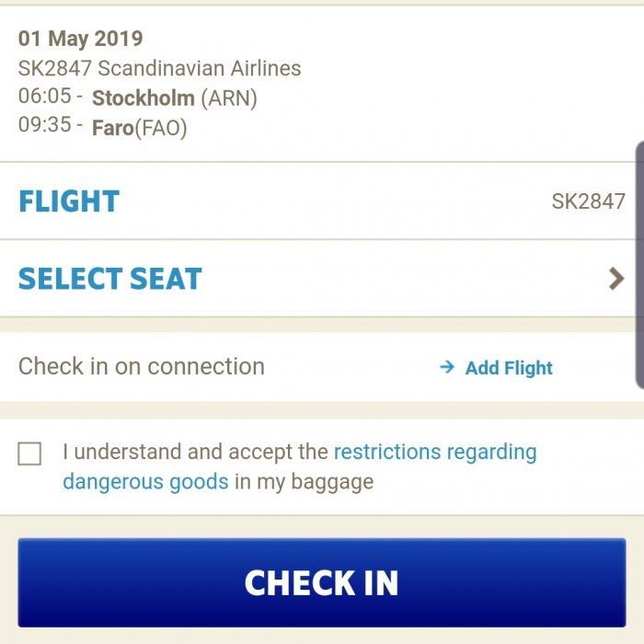644x644 pixels.
Task: Click flight number SK2847 in Flight row
Action: click(x=588, y=201)
